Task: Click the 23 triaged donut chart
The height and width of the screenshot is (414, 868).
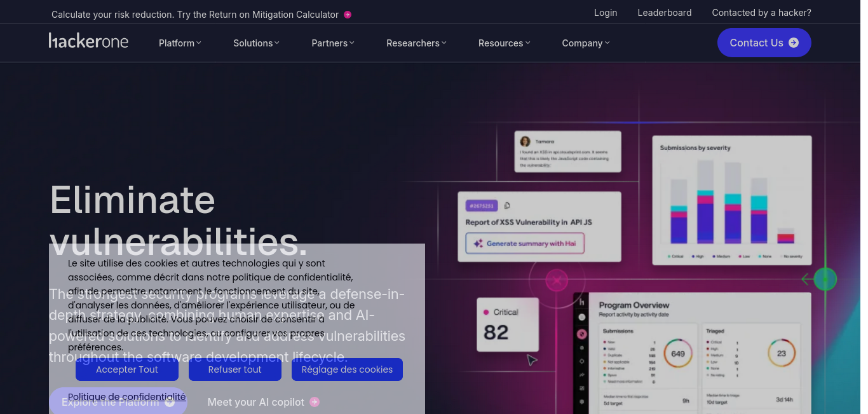Action: [x=782, y=354]
